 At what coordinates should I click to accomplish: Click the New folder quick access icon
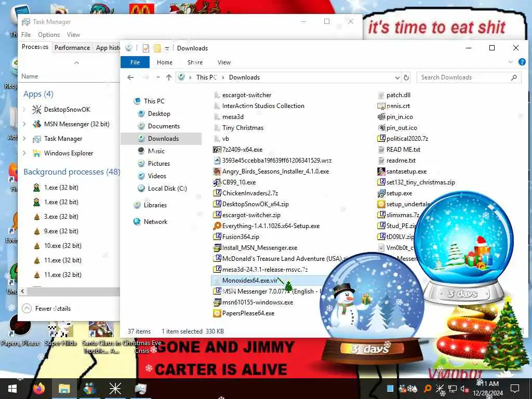pyautogui.click(x=157, y=48)
